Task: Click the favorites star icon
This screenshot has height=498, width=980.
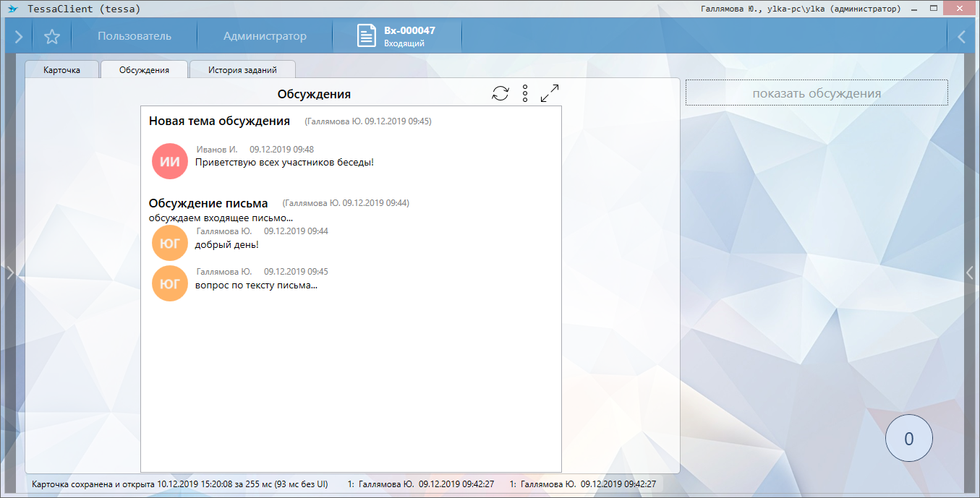Action: [x=52, y=37]
